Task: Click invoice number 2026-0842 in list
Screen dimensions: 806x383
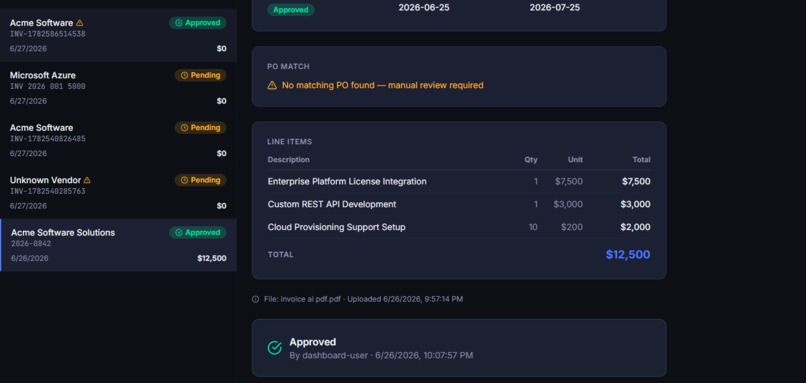Action: coord(31,244)
